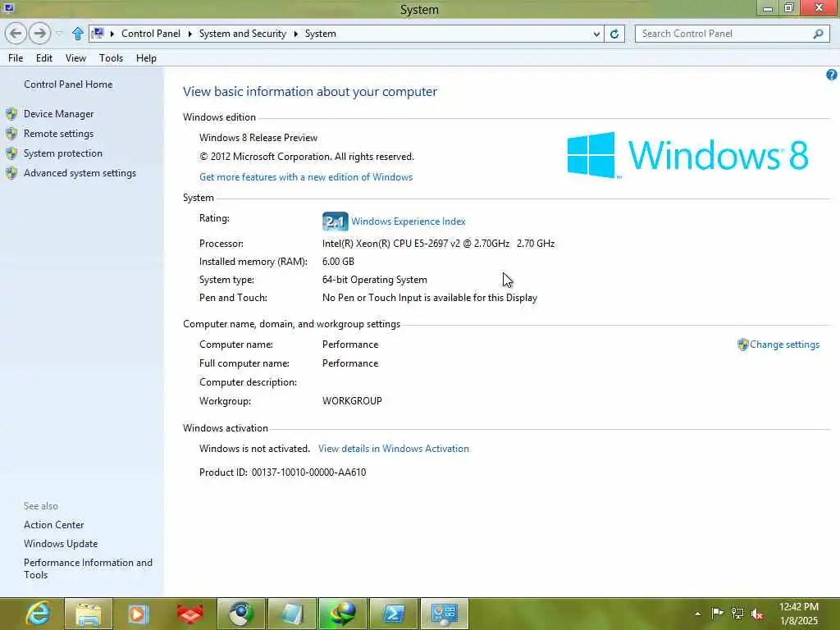The width and height of the screenshot is (840, 630).
Task: Go back with the Back arrow button
Action: (16, 34)
